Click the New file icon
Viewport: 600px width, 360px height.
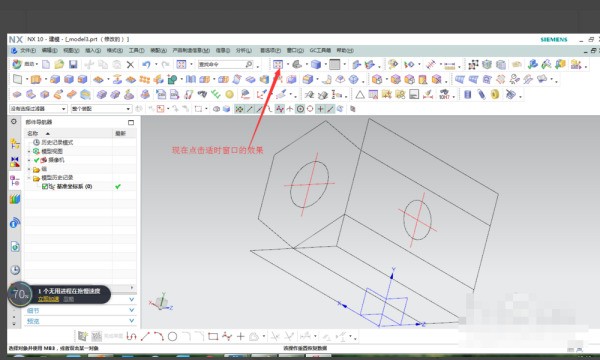coord(46,64)
